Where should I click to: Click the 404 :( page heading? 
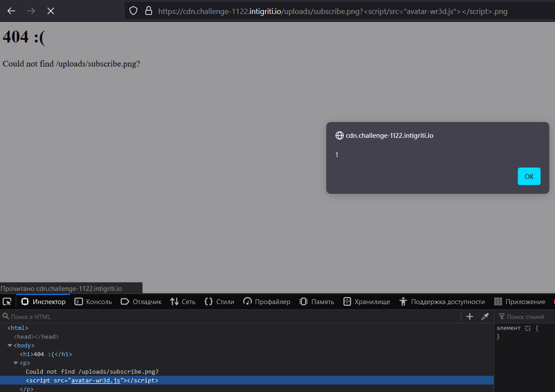tap(24, 37)
